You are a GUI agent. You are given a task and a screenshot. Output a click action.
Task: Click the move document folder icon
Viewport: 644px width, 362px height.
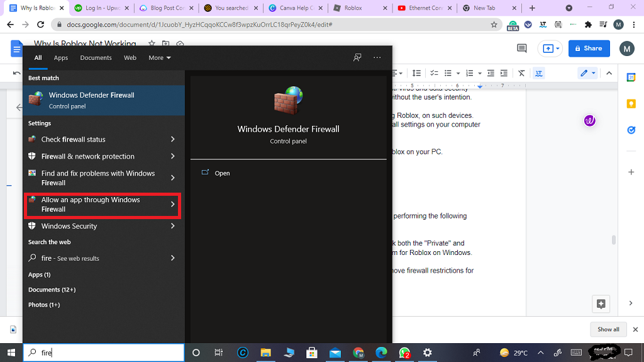point(165,43)
